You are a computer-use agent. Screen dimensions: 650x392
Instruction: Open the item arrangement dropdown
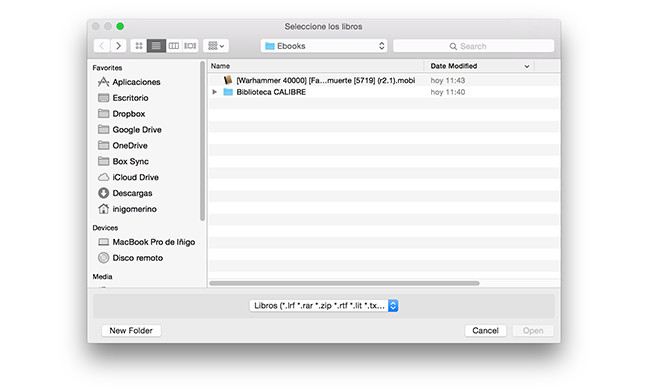pyautogui.click(x=216, y=46)
